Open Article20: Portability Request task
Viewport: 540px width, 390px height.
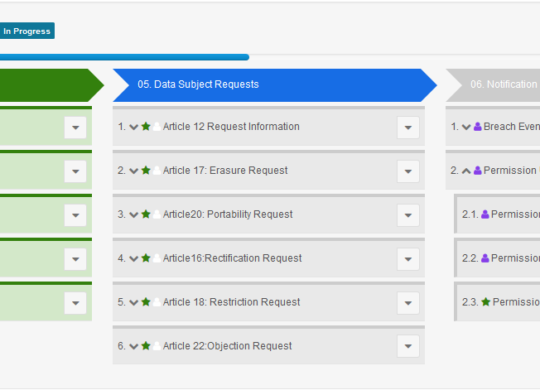coord(228,214)
